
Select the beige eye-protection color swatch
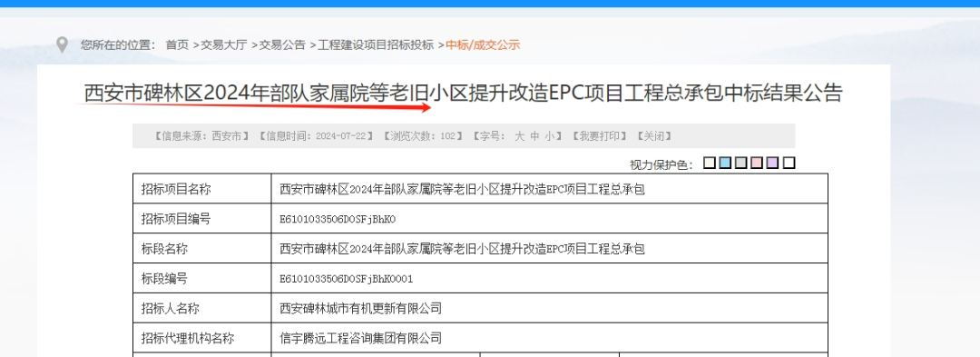pyautogui.click(x=710, y=164)
